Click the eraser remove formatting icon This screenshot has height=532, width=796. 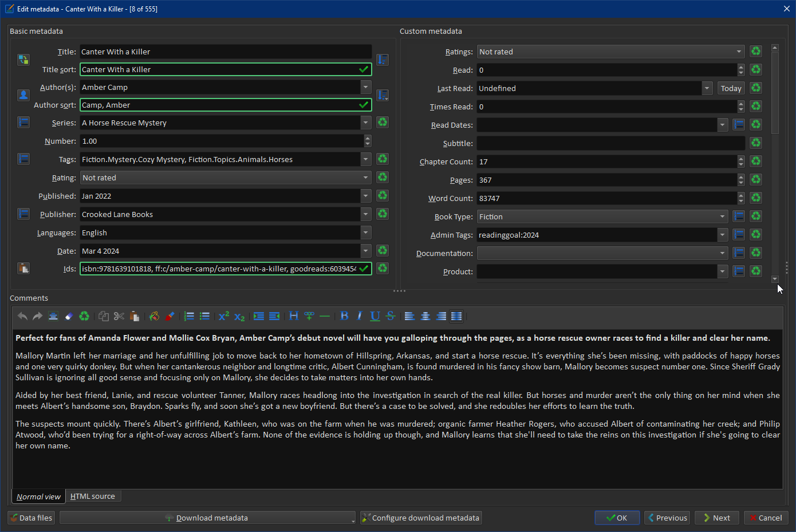pyautogui.click(x=69, y=316)
